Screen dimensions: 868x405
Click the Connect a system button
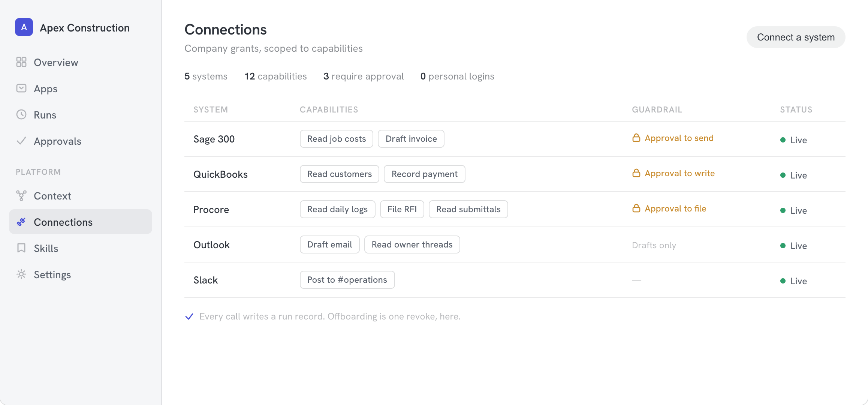(x=796, y=37)
